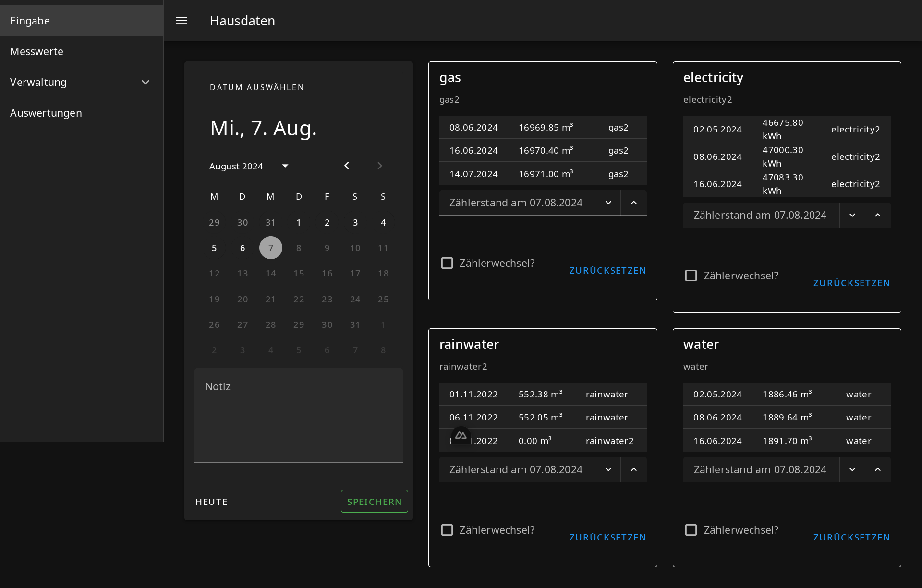Check Zählerwechsel for gas meter
Viewport: 922px width, 588px height.
pos(447,263)
